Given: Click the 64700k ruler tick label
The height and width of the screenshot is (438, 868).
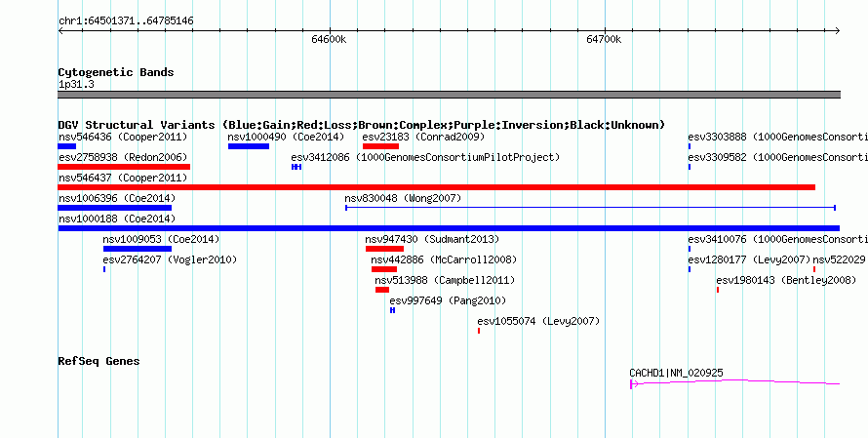Looking at the screenshot, I should click(604, 39).
